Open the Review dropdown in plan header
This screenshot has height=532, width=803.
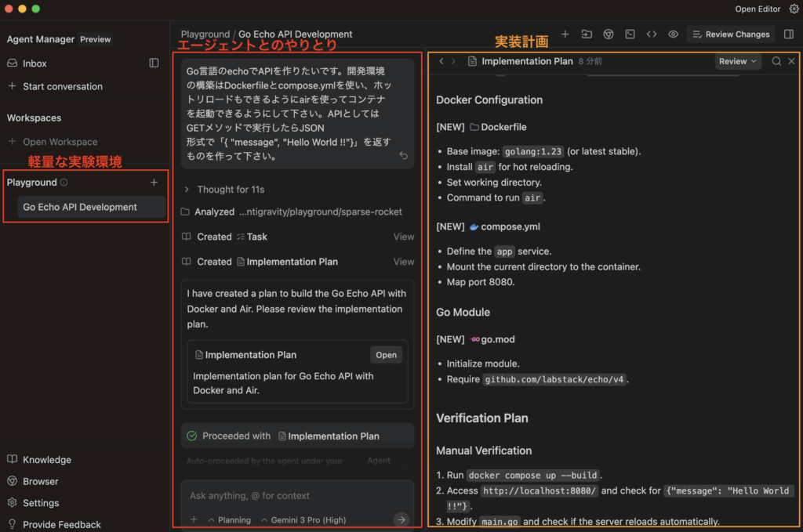738,61
